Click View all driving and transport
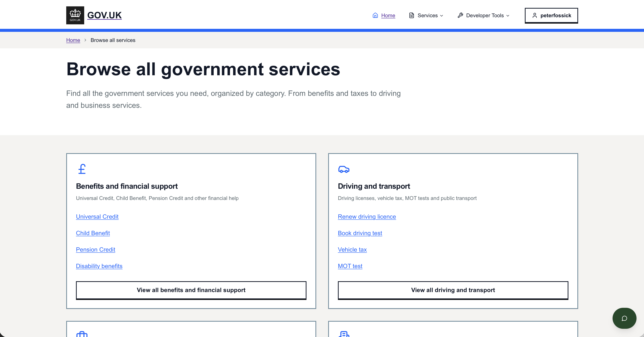Viewport: 644px width, 337px height. tap(453, 290)
